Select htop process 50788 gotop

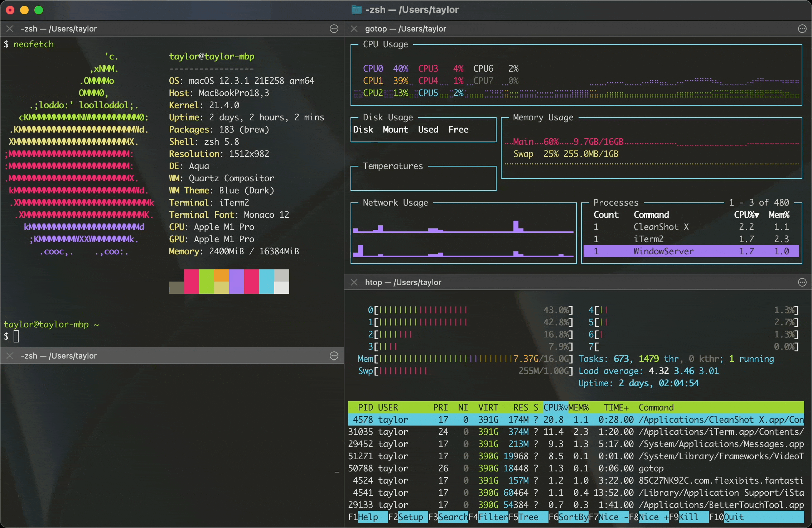pos(576,468)
